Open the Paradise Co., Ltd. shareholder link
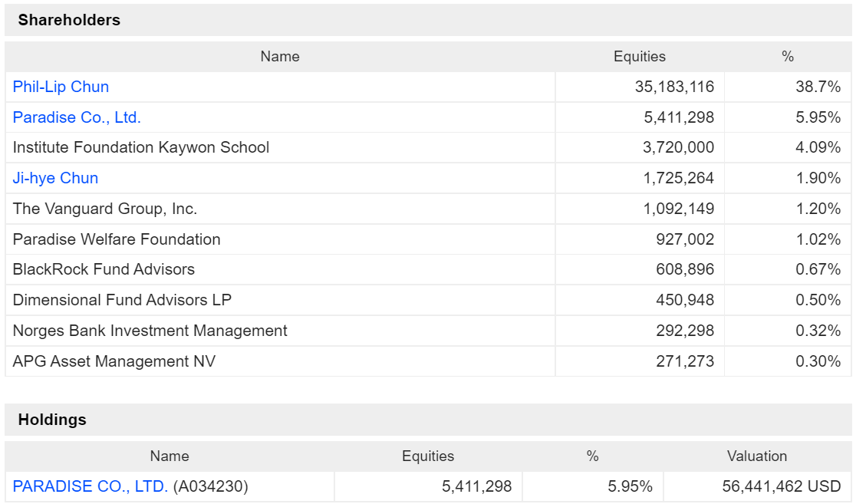 77,117
